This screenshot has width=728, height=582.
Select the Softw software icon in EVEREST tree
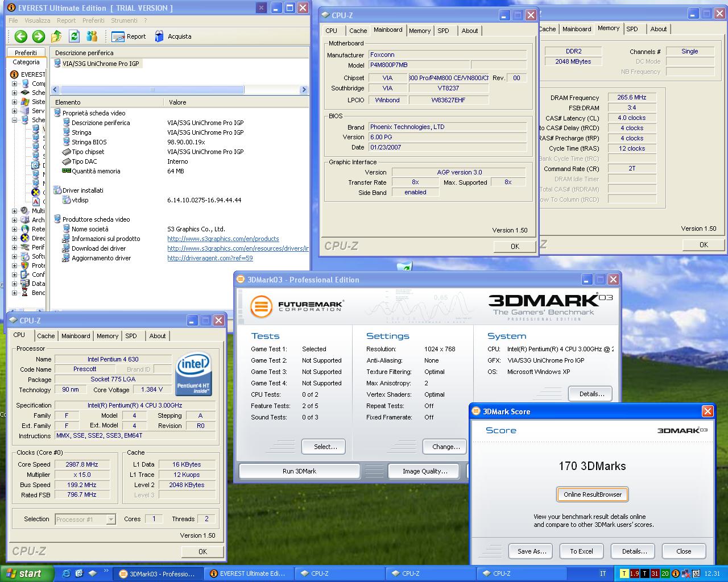25,256
